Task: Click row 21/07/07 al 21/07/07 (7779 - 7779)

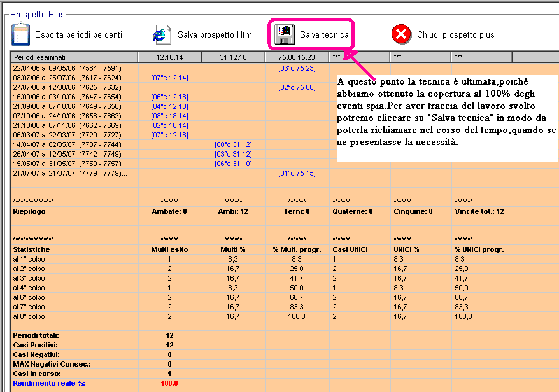Action: tap(70, 173)
